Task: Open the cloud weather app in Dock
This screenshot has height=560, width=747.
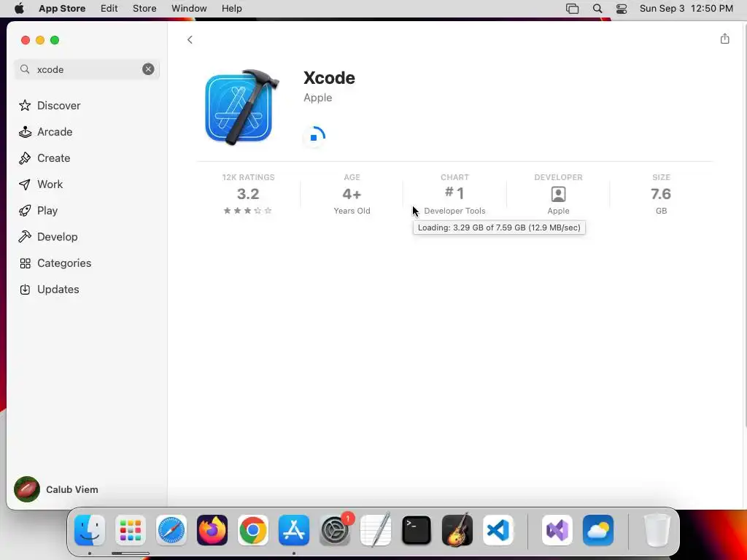Action: coord(598,530)
